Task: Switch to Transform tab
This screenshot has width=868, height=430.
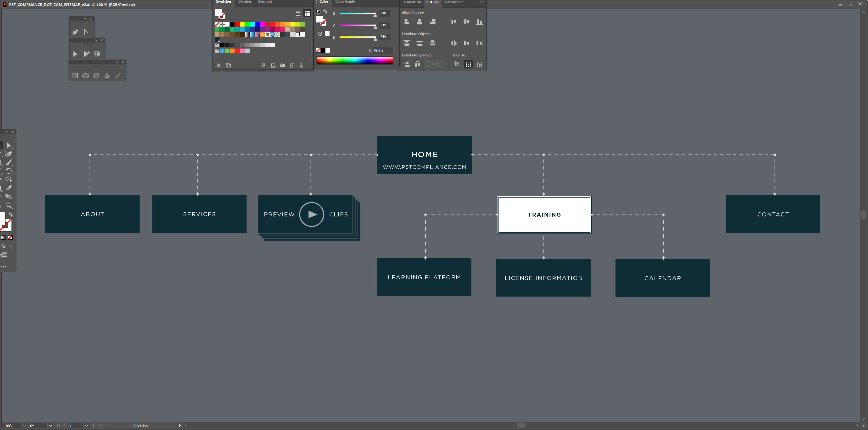Action: pos(412,2)
